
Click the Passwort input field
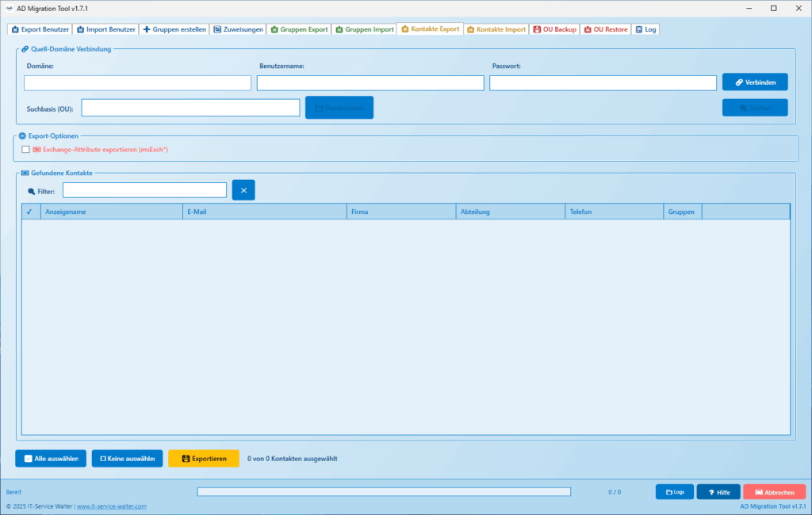point(603,82)
